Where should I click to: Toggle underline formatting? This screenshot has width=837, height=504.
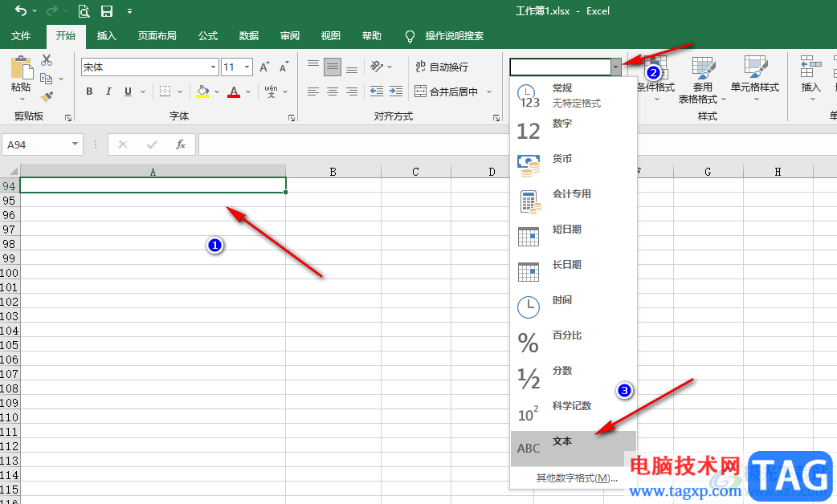(x=128, y=91)
